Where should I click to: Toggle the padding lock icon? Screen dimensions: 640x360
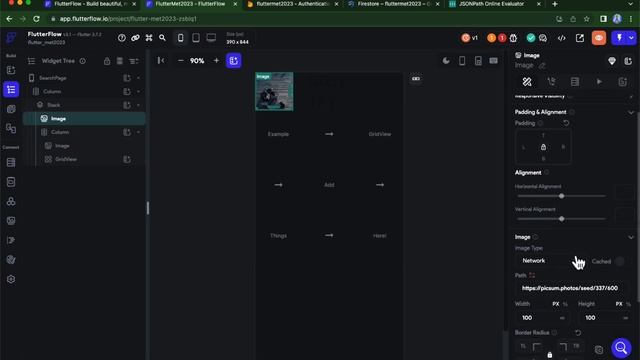pyautogui.click(x=543, y=147)
